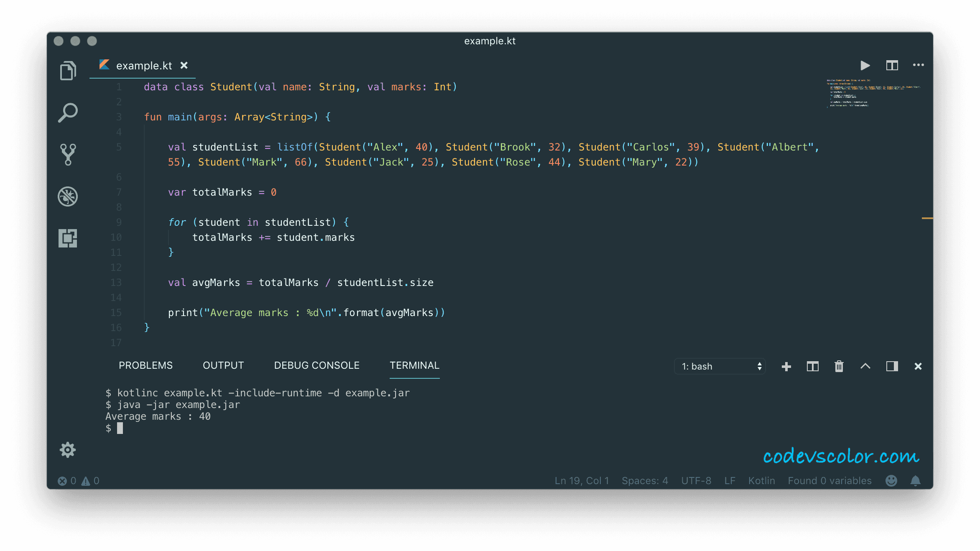
Task: Change file encoding UTF-8
Action: click(696, 481)
